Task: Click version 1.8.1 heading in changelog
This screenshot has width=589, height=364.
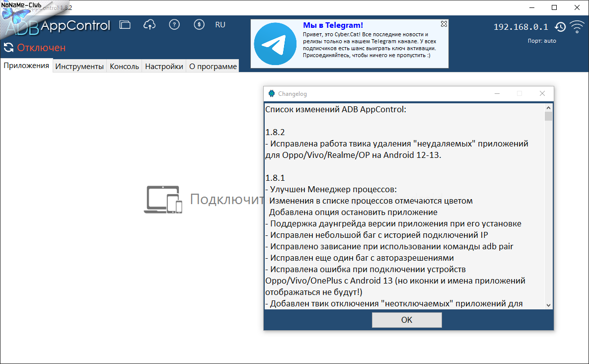Action: [275, 178]
